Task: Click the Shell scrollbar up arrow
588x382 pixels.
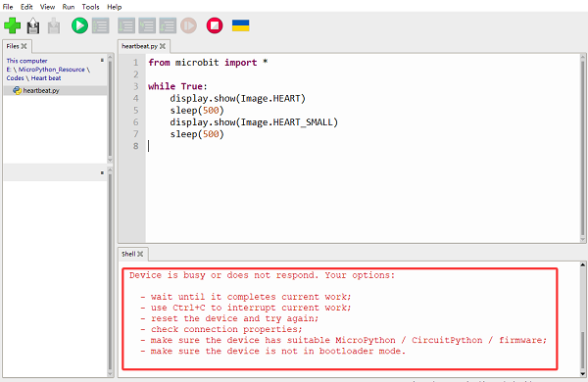Action: coord(583,264)
